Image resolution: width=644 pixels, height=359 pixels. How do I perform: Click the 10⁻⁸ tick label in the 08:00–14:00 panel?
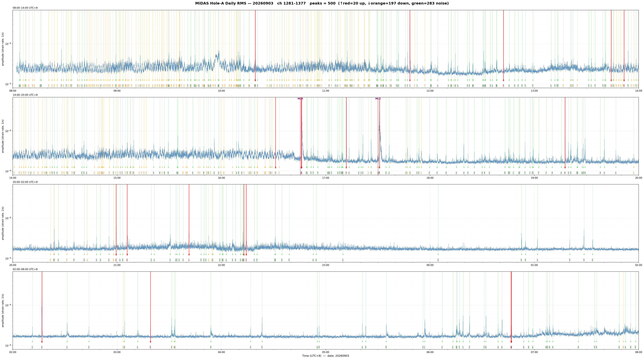pyautogui.click(x=8, y=44)
